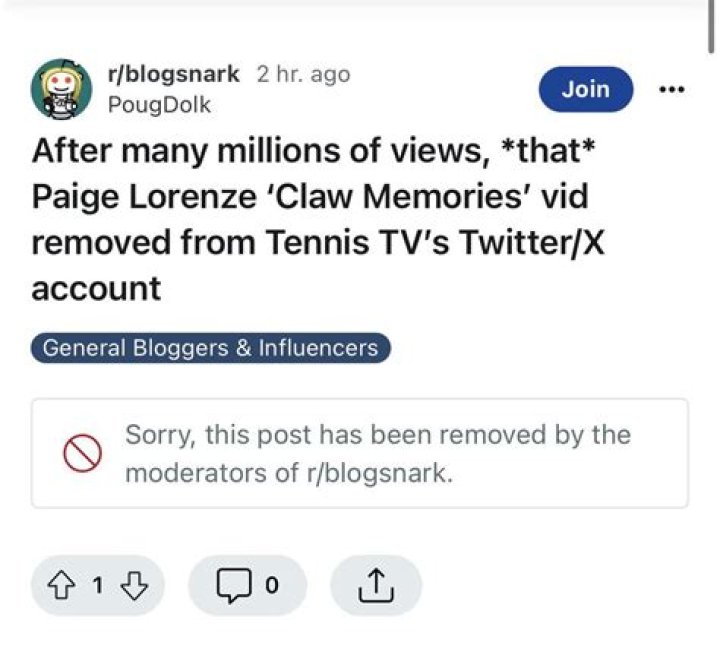Screen dimensions: 720x655
Task: Click the share upload icon
Action: click(375, 586)
